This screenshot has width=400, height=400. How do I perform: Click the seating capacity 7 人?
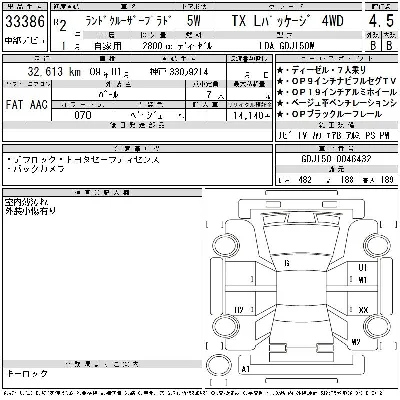[x=215, y=95]
